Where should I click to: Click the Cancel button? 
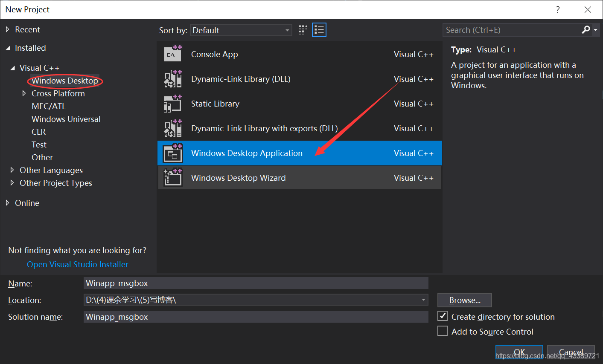(571, 352)
